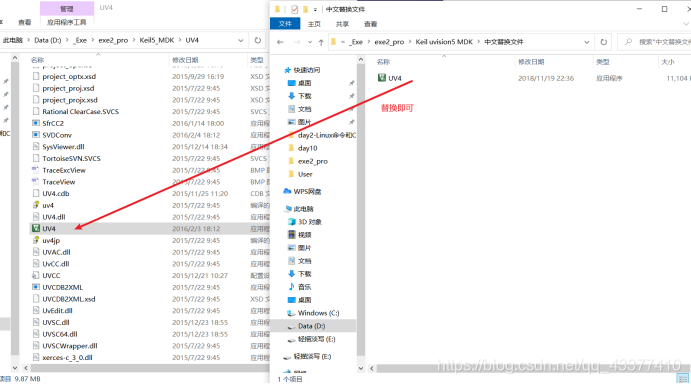Select Rational ClearCase.SVCS file
Viewport: 691px width, 384px height.
point(80,112)
